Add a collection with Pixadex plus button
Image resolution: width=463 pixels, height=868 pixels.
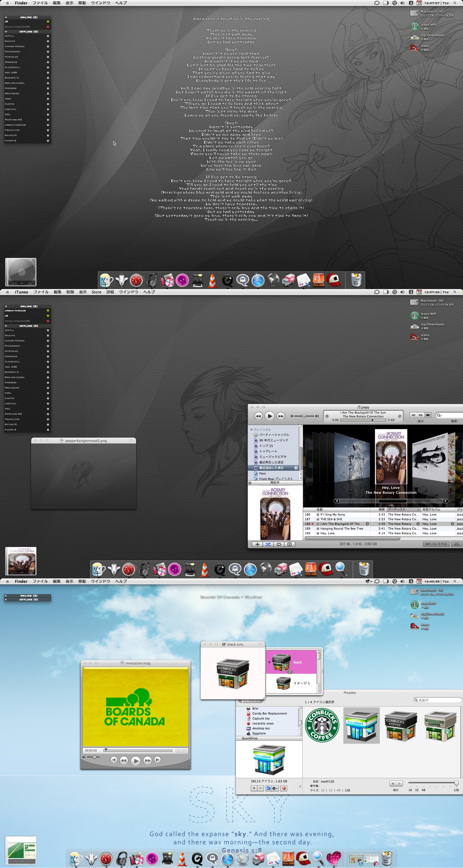[x=254, y=788]
